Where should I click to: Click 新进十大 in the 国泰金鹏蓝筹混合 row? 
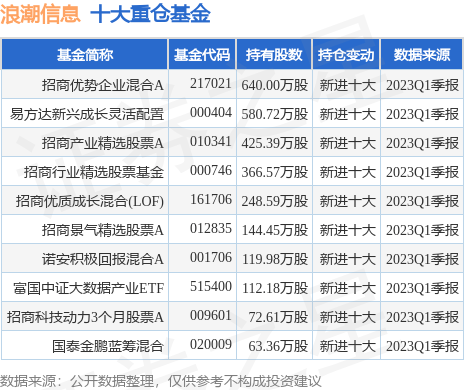(x=348, y=346)
